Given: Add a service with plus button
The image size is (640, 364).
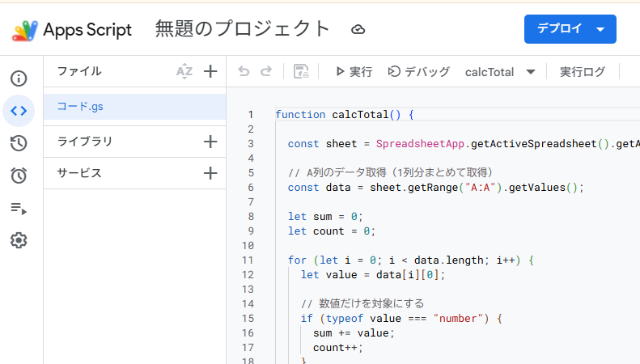Looking at the screenshot, I should pyautogui.click(x=210, y=173).
